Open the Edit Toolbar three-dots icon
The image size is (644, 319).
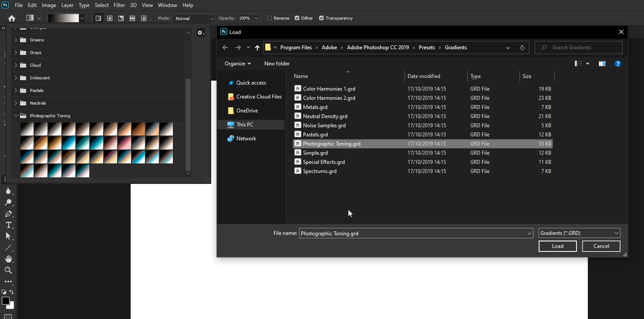8,282
